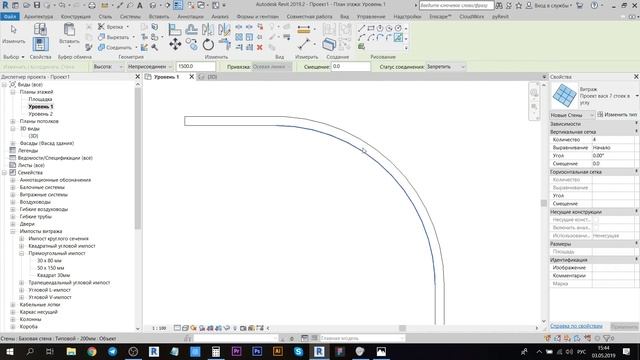Collapse the Семейства tree node

4,173
